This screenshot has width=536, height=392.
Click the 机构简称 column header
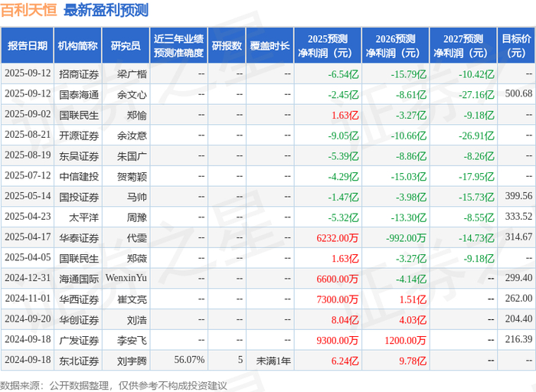(x=77, y=45)
